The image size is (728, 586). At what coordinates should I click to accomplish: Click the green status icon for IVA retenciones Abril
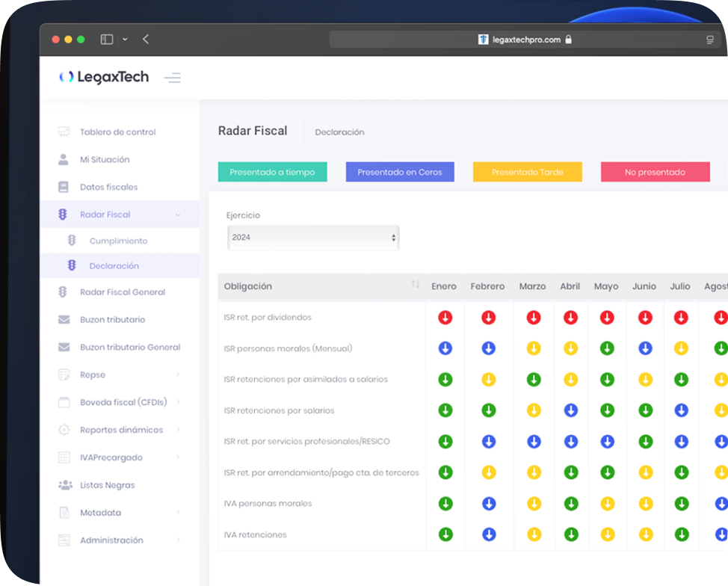point(571,534)
